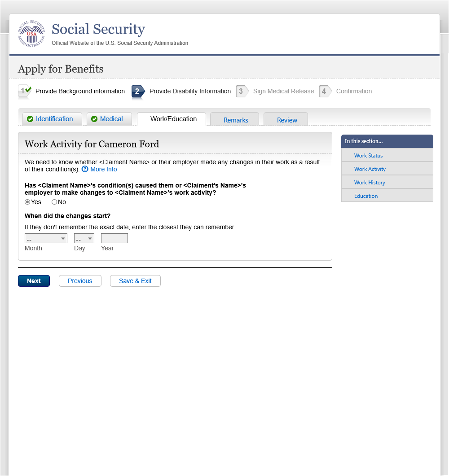Open the Education section link

tap(366, 196)
